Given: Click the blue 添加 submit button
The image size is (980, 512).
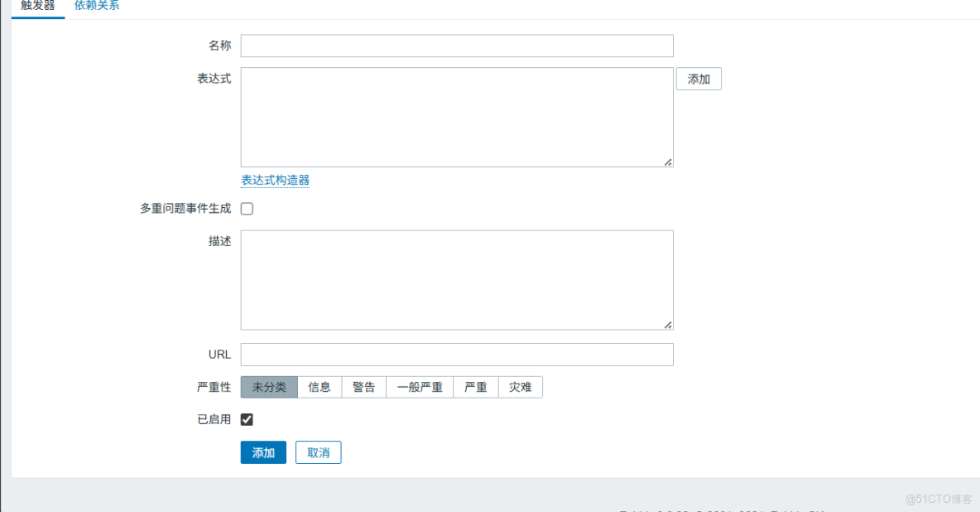Looking at the screenshot, I should (262, 452).
